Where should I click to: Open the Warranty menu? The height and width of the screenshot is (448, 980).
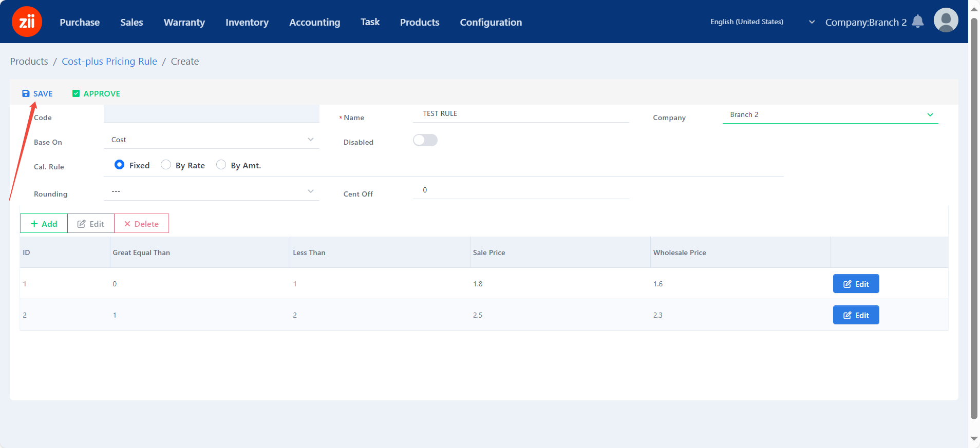[184, 22]
